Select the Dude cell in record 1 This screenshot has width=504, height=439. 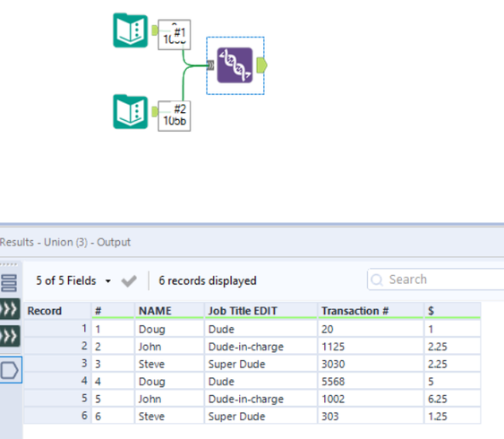[x=261, y=329]
